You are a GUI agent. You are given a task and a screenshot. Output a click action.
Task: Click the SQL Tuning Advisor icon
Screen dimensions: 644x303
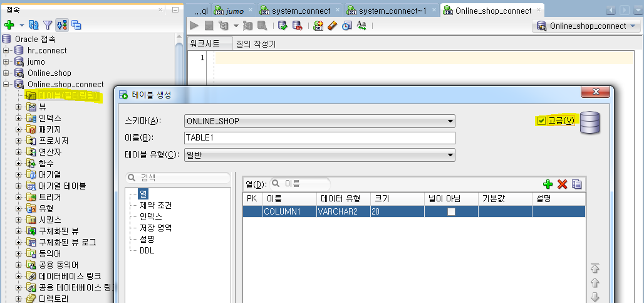click(x=262, y=26)
